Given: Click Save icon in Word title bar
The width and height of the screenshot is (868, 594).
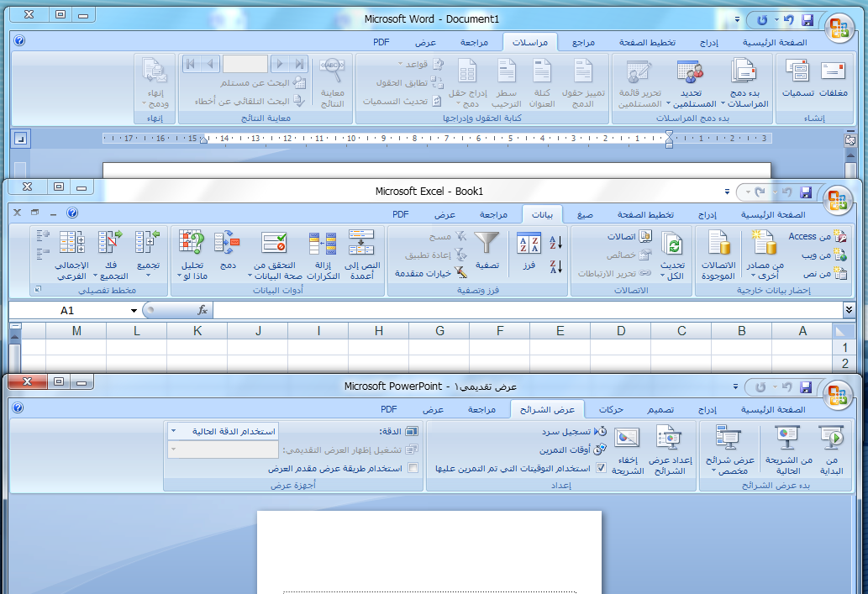Looking at the screenshot, I should [808, 20].
